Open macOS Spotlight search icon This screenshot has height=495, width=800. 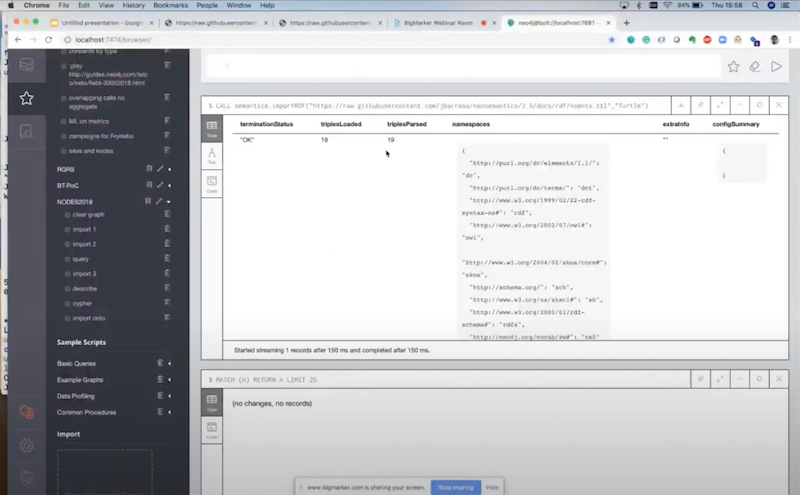tap(755, 5)
